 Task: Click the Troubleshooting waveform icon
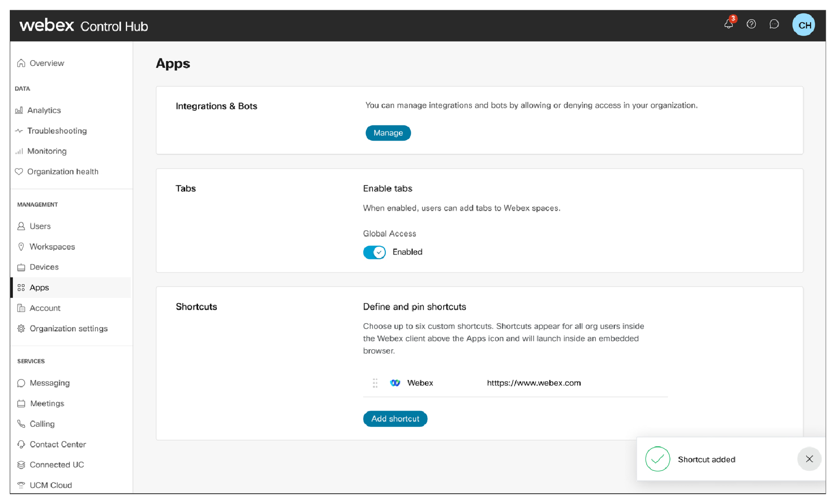coord(19,130)
